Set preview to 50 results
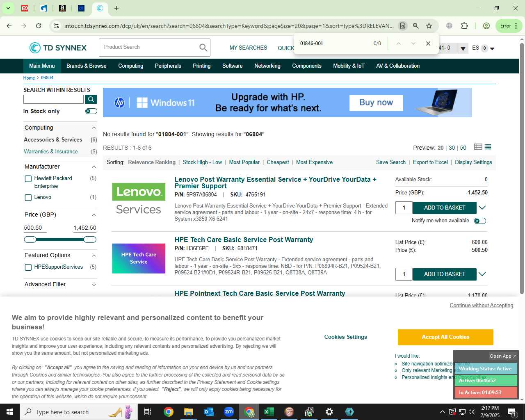The width and height of the screenshot is (525, 420). click(x=463, y=148)
